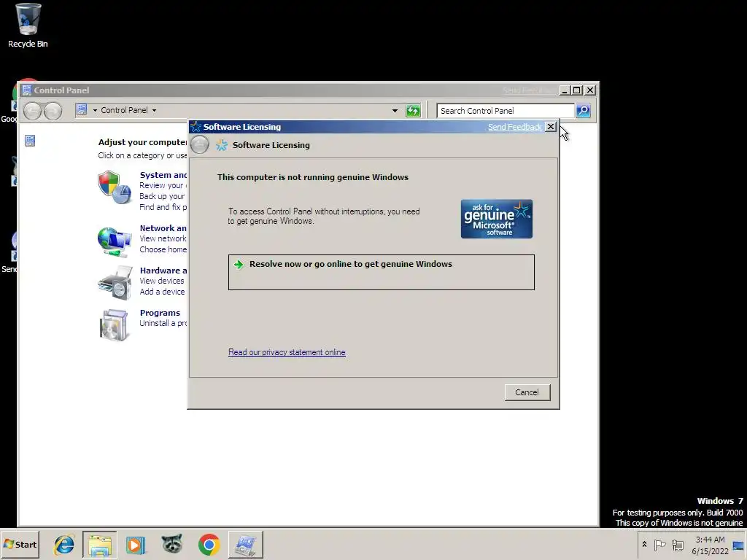This screenshot has height=560, width=747.
Task: Open the Programs category link
Action: pos(160,313)
